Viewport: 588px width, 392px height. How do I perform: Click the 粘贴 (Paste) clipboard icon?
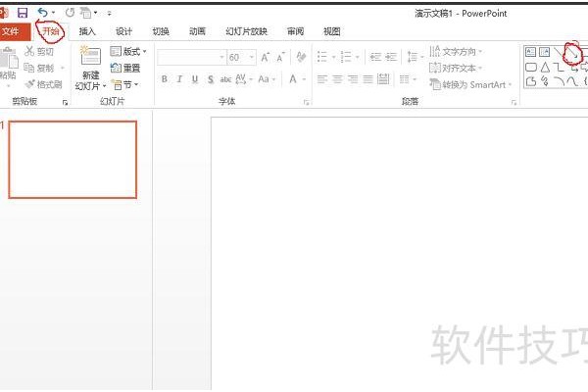(x=8, y=59)
